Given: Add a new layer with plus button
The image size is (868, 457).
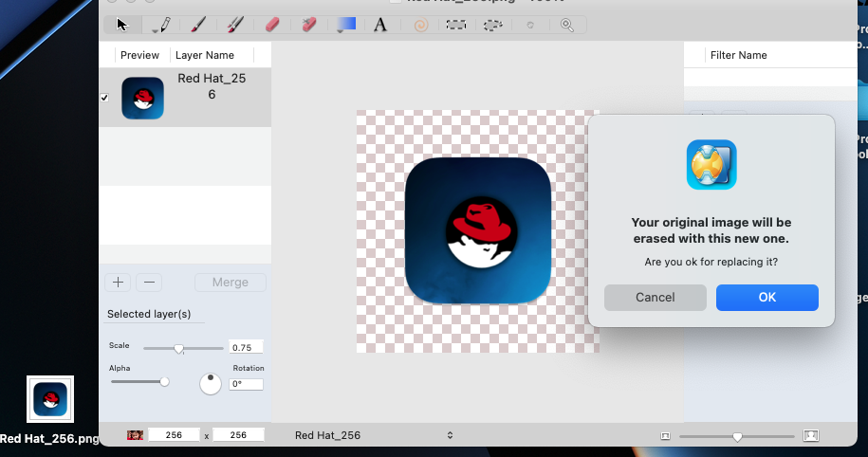Looking at the screenshot, I should click(x=118, y=283).
